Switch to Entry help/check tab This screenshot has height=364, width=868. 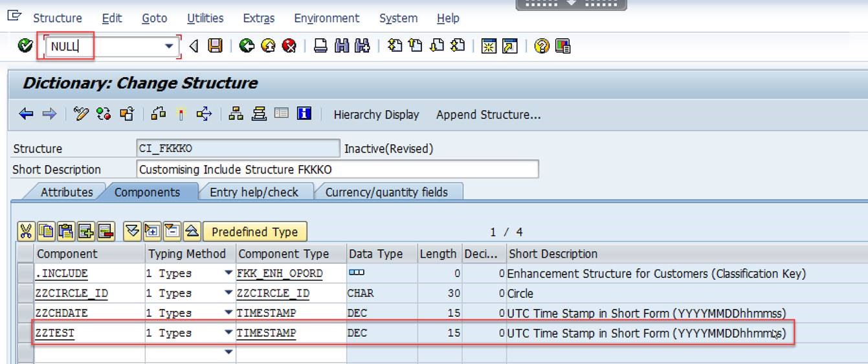pyautogui.click(x=254, y=192)
